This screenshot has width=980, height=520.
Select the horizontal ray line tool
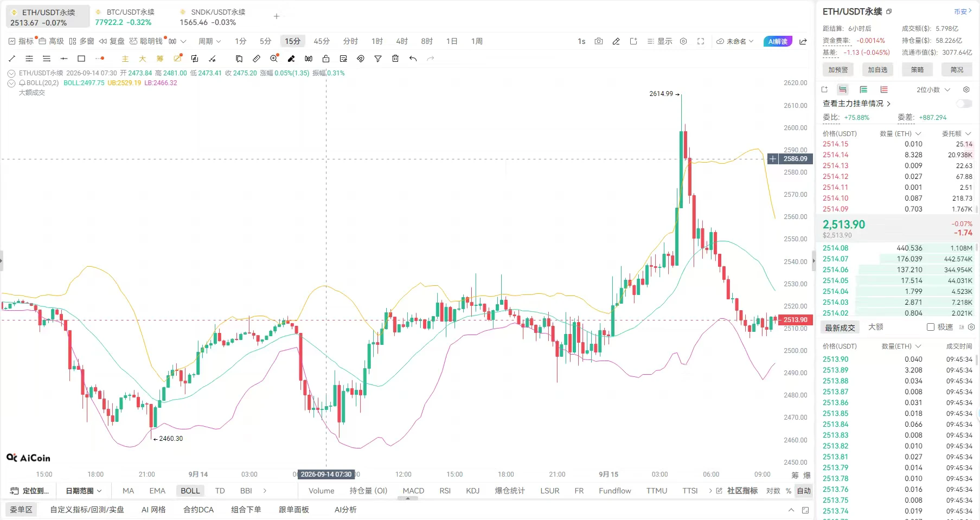point(64,59)
